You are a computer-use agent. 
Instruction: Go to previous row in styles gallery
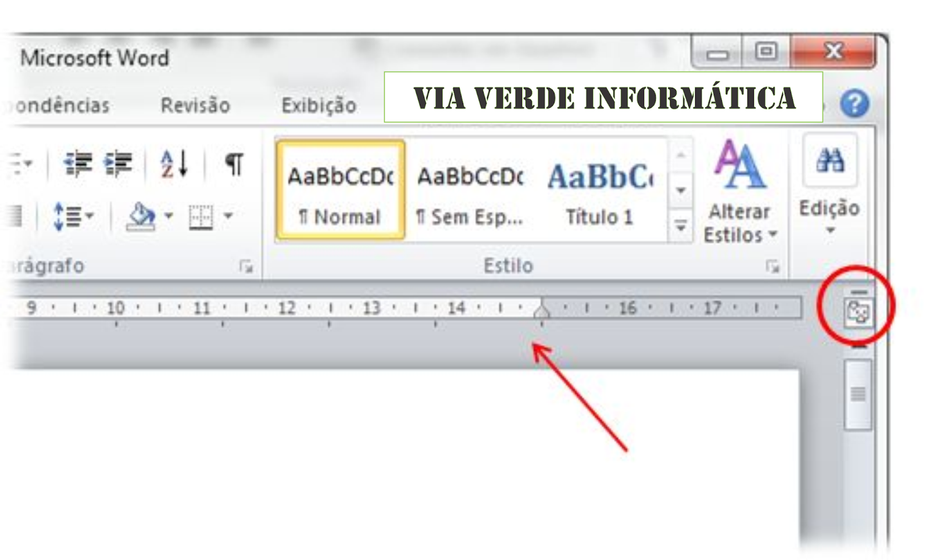click(681, 155)
